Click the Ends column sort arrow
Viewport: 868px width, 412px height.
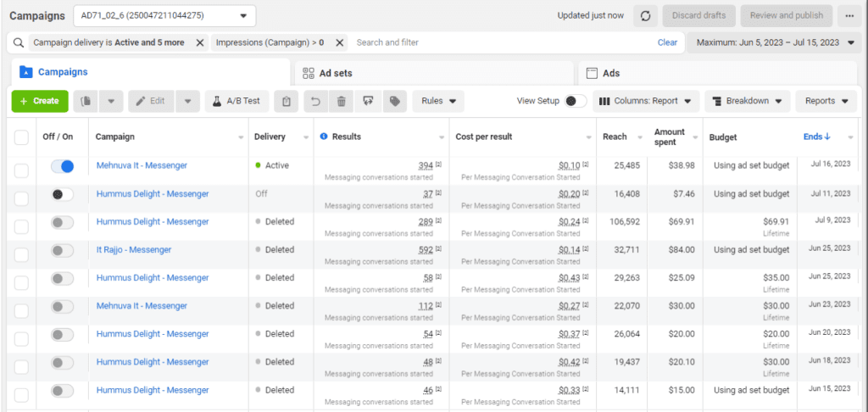coord(827,136)
